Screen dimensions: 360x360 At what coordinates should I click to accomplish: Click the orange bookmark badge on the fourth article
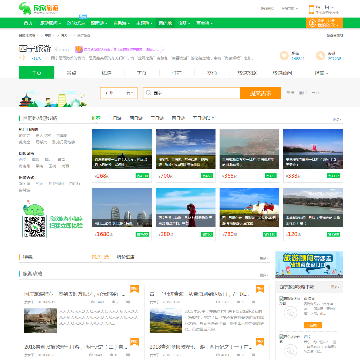(260, 342)
